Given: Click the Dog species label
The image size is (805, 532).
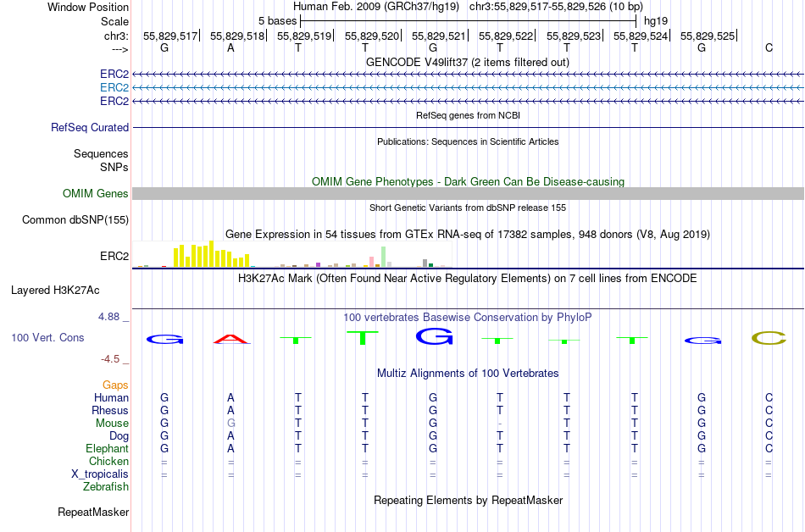Looking at the screenshot, I should 119,436.
